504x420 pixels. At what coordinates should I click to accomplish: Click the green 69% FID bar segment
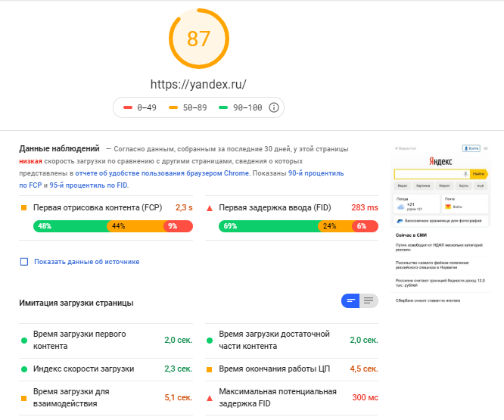pos(269,226)
